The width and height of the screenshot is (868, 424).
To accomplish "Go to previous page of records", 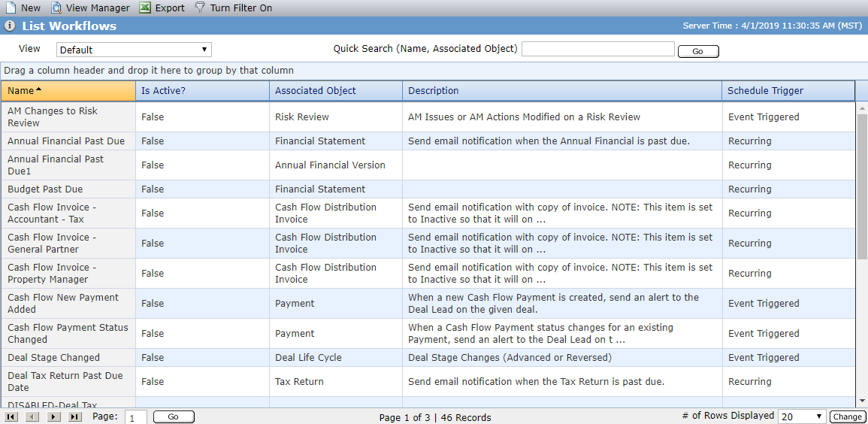I will coord(32,416).
